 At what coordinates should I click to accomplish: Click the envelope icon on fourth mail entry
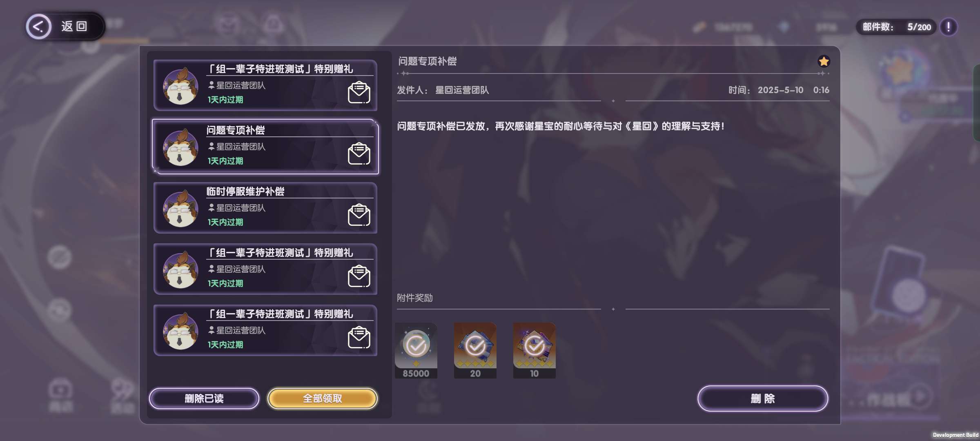coord(359,276)
